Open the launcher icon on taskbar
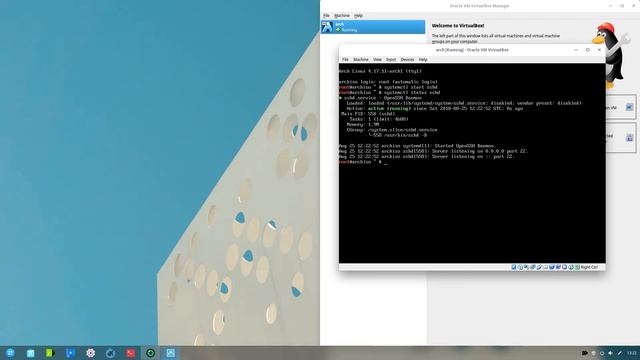This screenshot has height=360, width=640. (x=10, y=353)
